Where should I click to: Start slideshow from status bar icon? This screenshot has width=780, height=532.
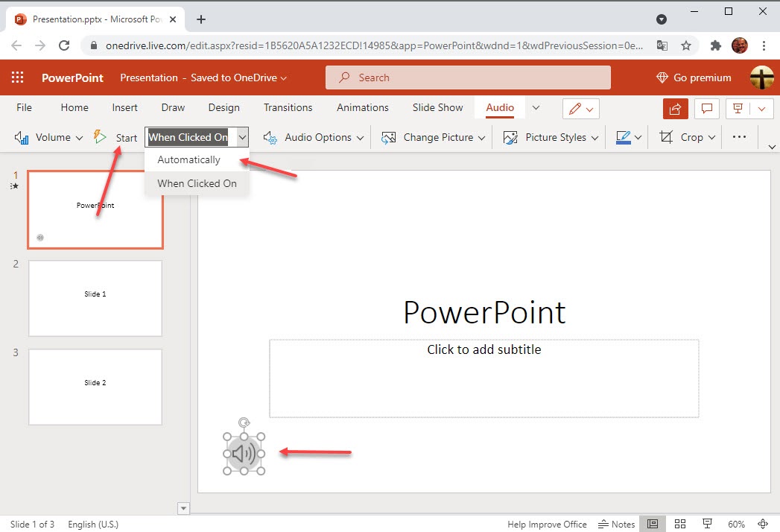(x=707, y=524)
